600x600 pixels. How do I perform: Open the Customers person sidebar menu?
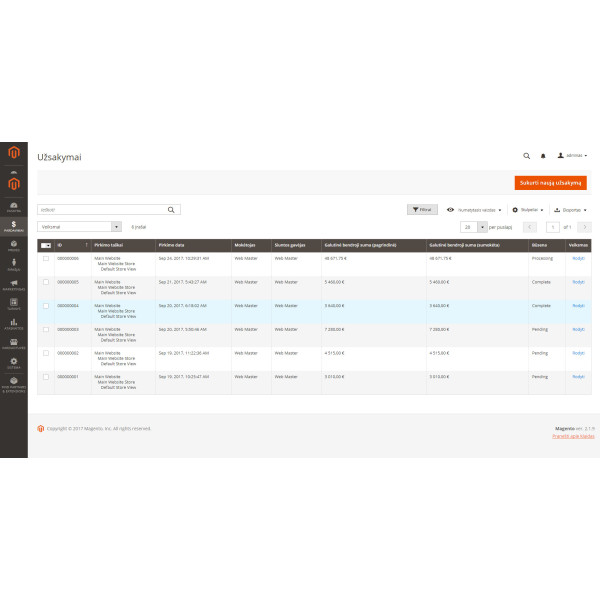click(14, 265)
